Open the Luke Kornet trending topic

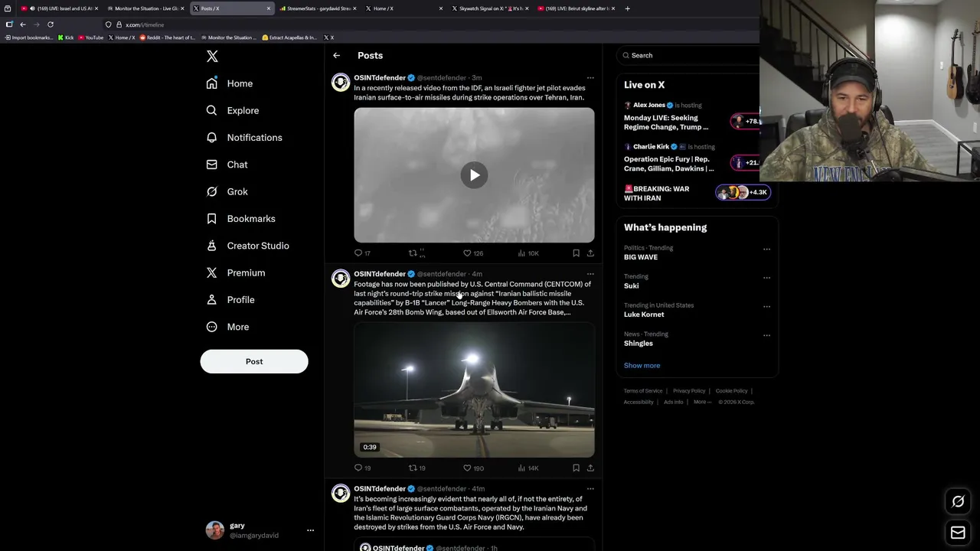click(643, 315)
